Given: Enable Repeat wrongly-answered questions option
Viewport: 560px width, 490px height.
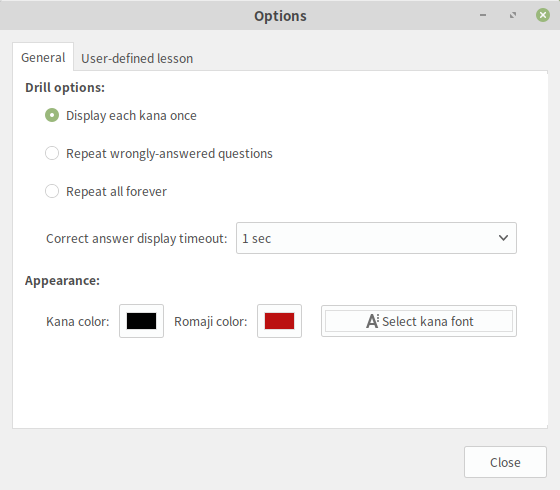Looking at the screenshot, I should point(52,153).
